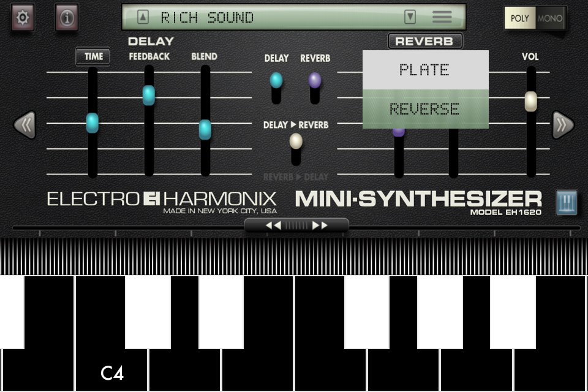The width and height of the screenshot is (588, 392).
Task: Switch to MONO mode
Action: click(x=550, y=18)
